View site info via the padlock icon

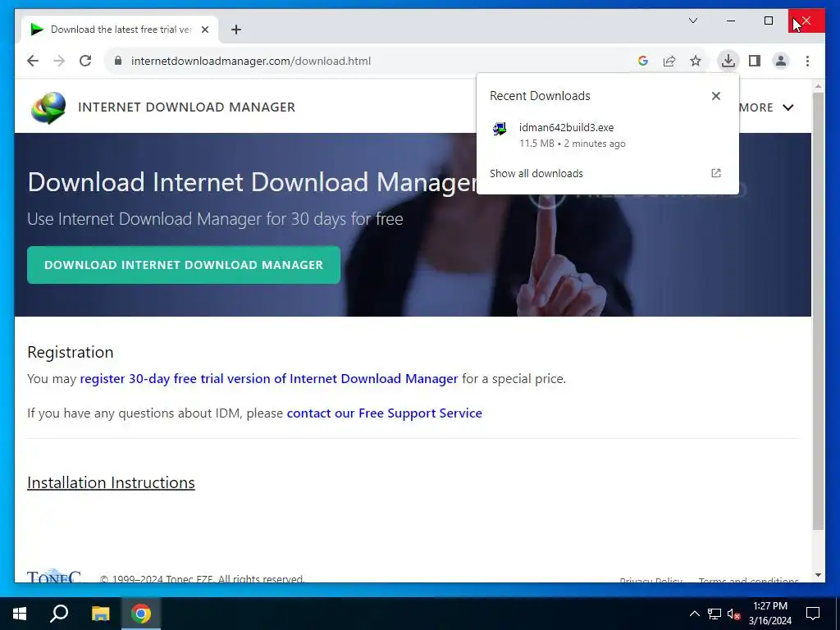(118, 61)
